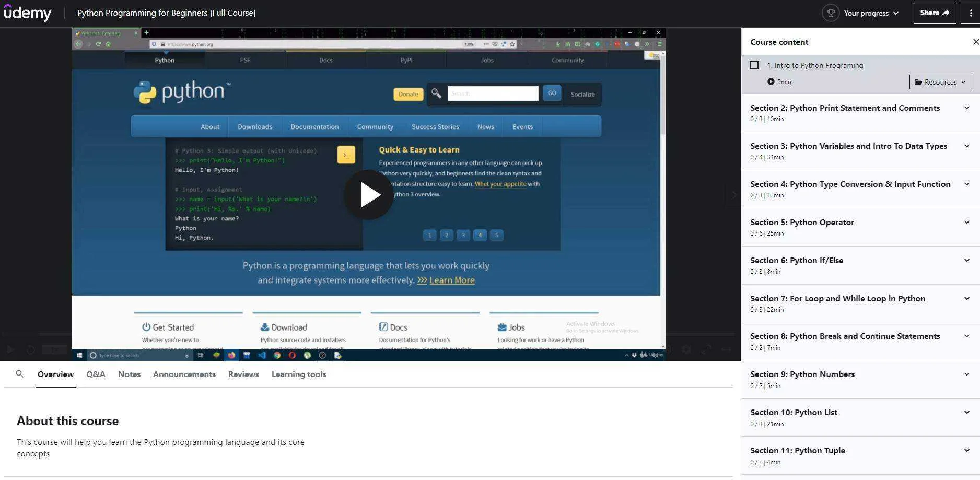Click the Learn More link
This screenshot has width=980, height=480.
[452, 280]
